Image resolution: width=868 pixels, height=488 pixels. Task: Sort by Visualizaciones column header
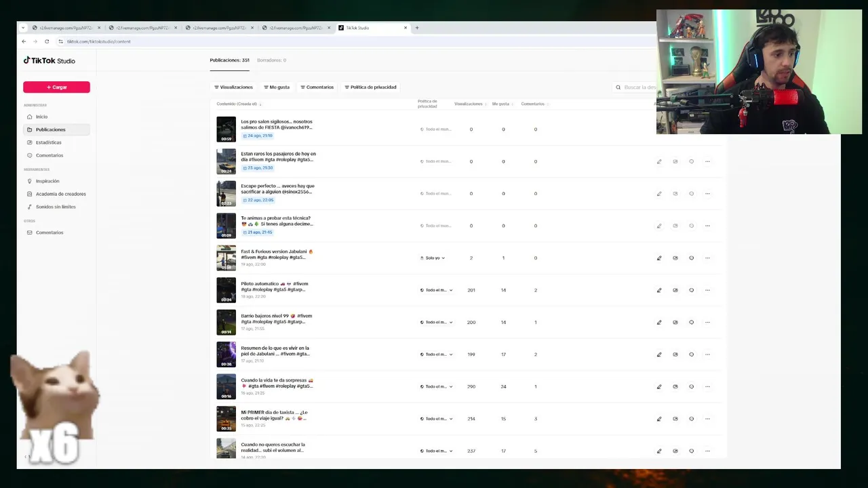click(x=470, y=104)
